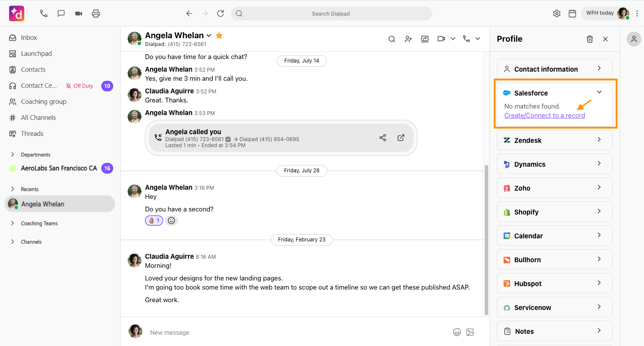Viewport: 644px width, 346px height.
Task: Click the add person icon in header
Action: [x=408, y=39]
